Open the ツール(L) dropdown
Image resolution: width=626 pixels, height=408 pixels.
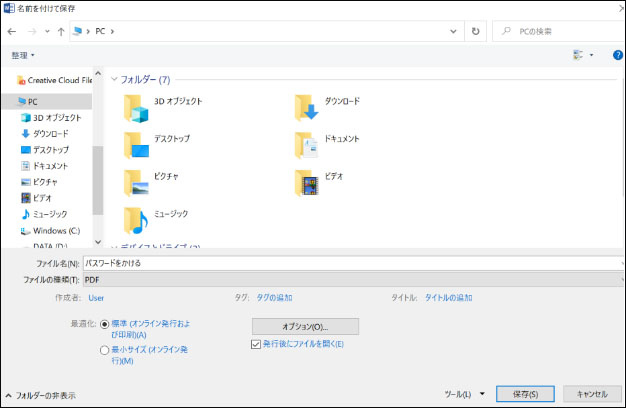(464, 394)
